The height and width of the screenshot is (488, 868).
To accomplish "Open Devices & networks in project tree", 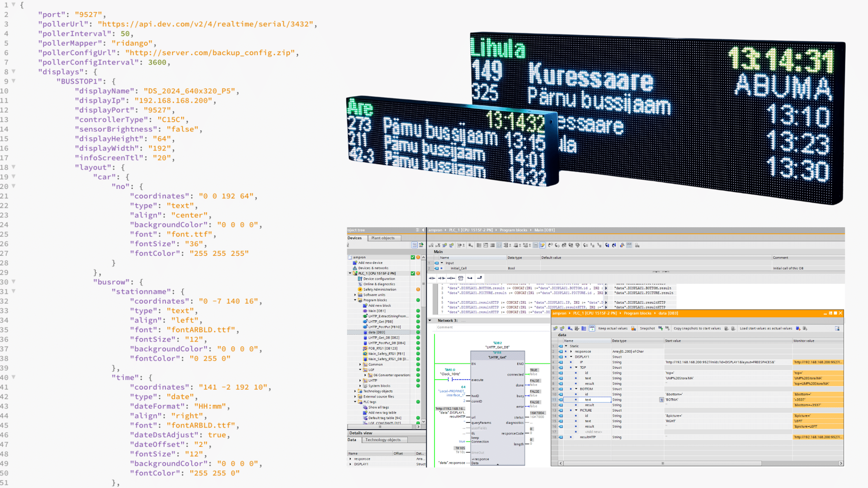I will coord(373,268).
